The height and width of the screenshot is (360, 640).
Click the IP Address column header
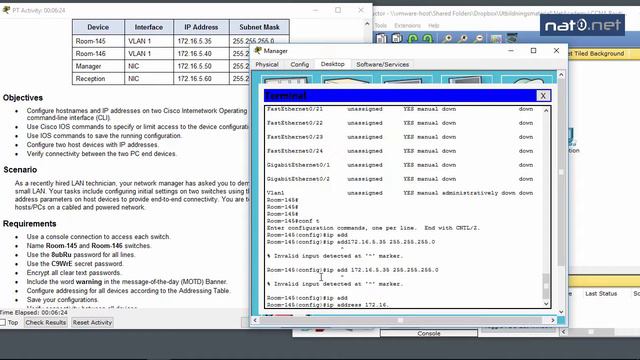(x=201, y=27)
